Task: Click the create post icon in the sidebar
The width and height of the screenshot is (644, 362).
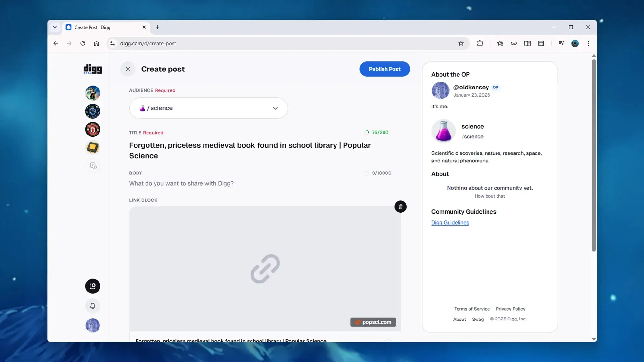Action: (92, 286)
